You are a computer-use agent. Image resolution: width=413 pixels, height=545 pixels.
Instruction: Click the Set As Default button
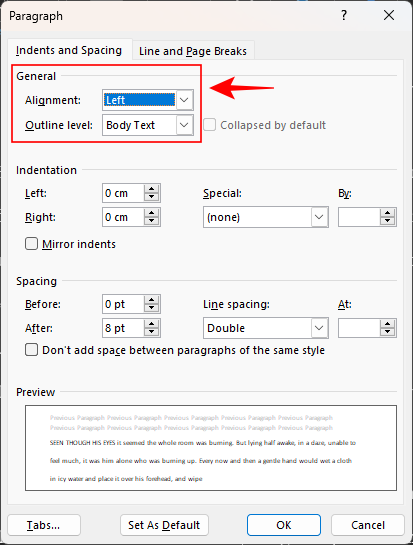pos(164,525)
